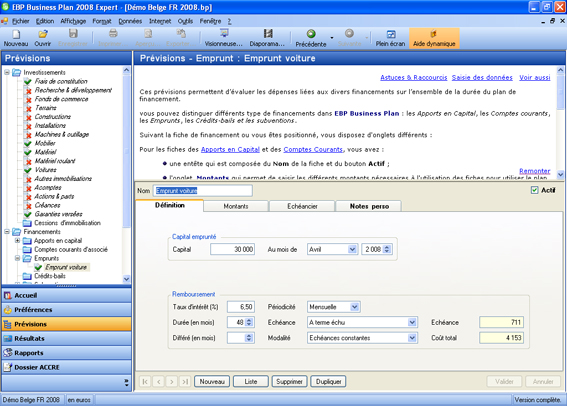567x406 pixels.
Task: Click green check icon beside Garanties versées
Action: click(x=28, y=214)
